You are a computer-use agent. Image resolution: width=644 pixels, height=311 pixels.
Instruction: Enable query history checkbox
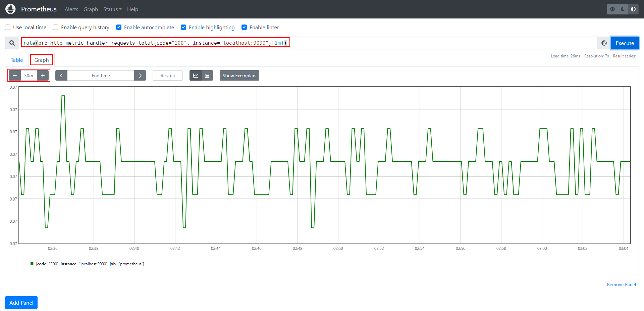click(x=56, y=27)
